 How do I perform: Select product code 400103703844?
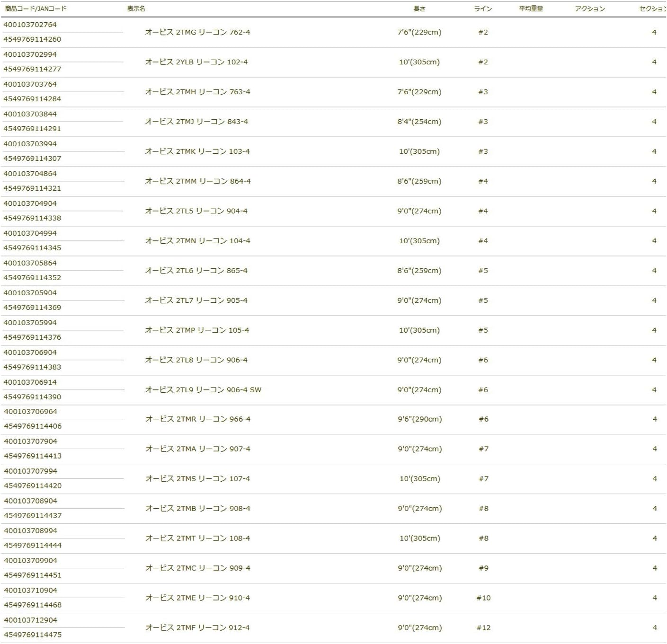point(30,114)
